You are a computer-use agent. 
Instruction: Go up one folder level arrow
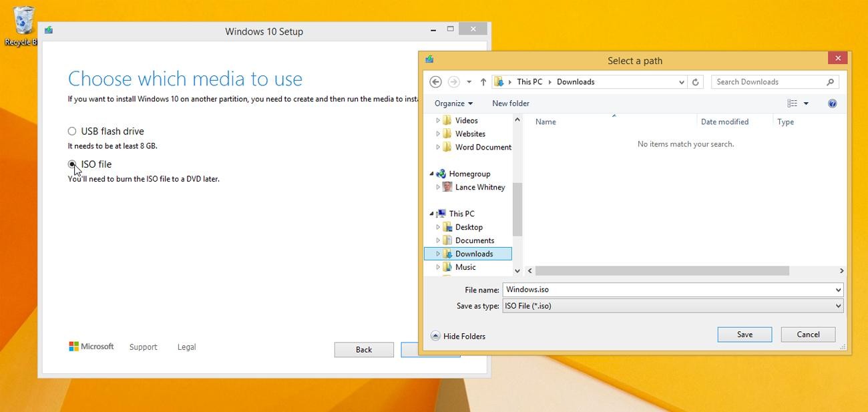click(x=483, y=82)
